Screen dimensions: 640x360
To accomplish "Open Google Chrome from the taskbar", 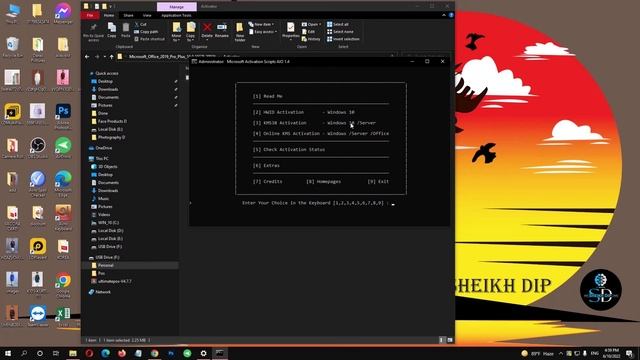I will 155,353.
